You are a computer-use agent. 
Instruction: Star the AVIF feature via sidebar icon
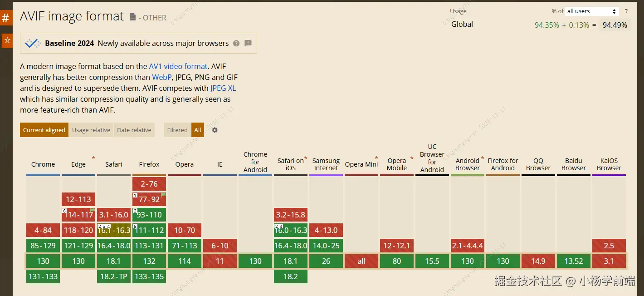7,40
